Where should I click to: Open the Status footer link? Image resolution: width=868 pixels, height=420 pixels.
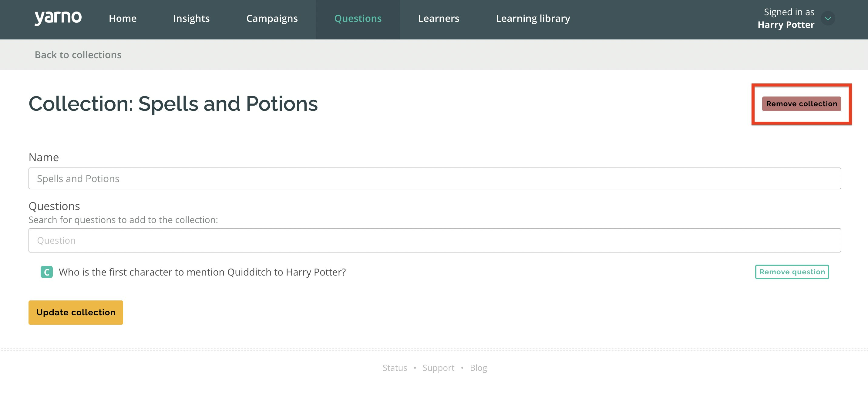pyautogui.click(x=395, y=368)
